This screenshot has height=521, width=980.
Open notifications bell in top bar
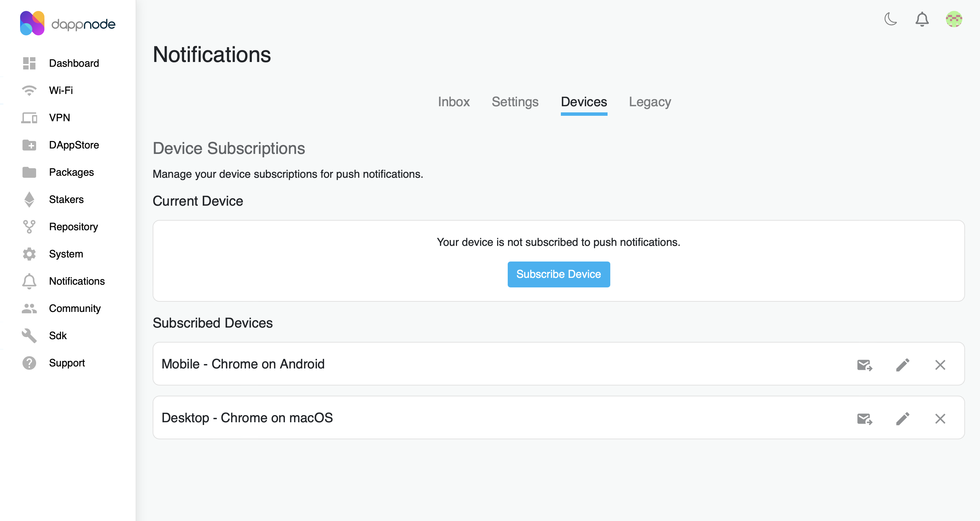tap(922, 19)
